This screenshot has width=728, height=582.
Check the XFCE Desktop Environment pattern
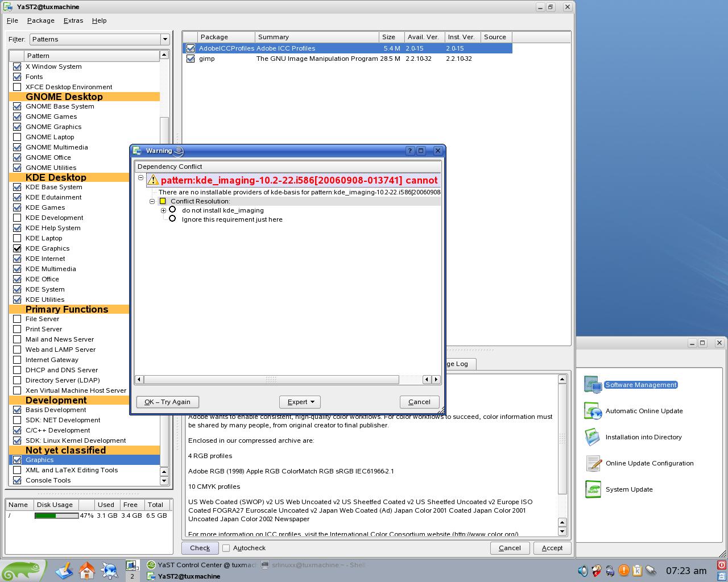coord(17,87)
